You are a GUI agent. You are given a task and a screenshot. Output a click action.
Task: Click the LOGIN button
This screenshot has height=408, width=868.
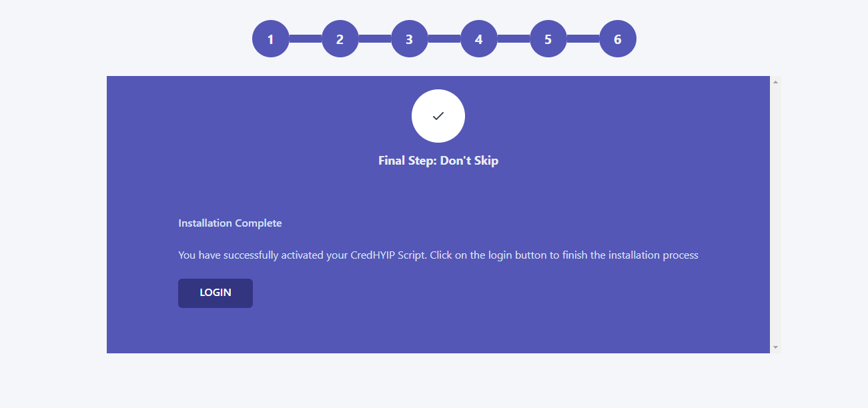[x=215, y=293]
